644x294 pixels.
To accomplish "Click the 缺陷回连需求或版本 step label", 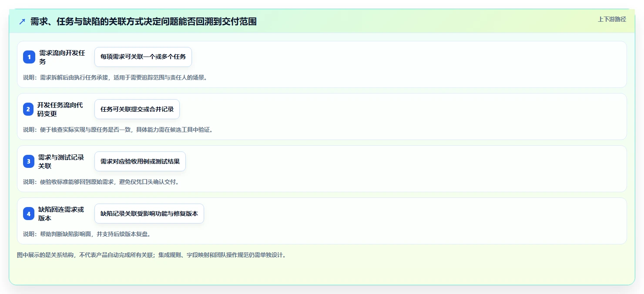I will pyautogui.click(x=61, y=214).
